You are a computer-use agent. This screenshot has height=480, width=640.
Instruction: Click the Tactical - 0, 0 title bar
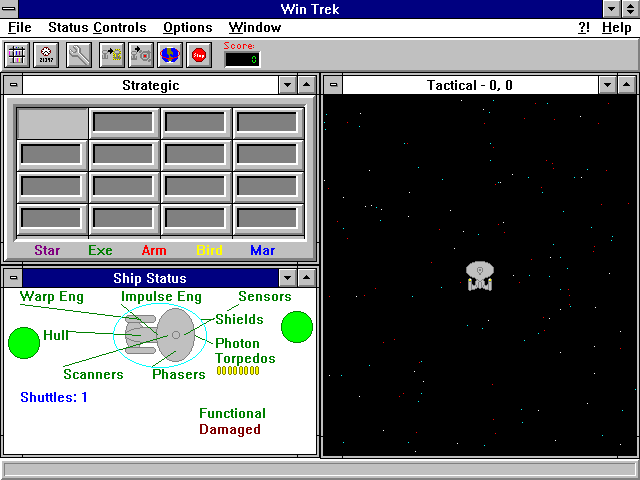coord(470,85)
